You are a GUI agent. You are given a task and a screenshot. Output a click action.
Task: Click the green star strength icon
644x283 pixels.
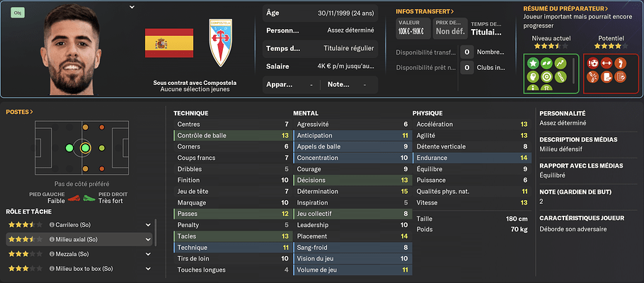click(x=534, y=63)
